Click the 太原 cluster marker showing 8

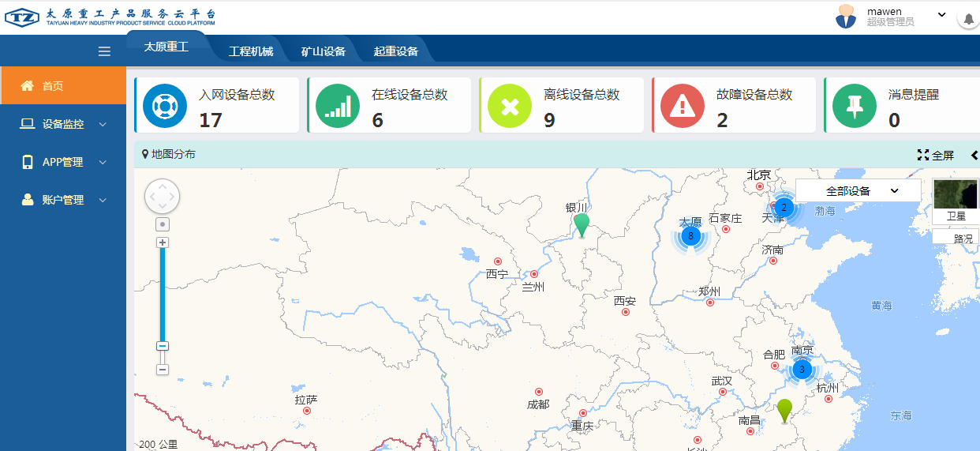click(x=690, y=235)
